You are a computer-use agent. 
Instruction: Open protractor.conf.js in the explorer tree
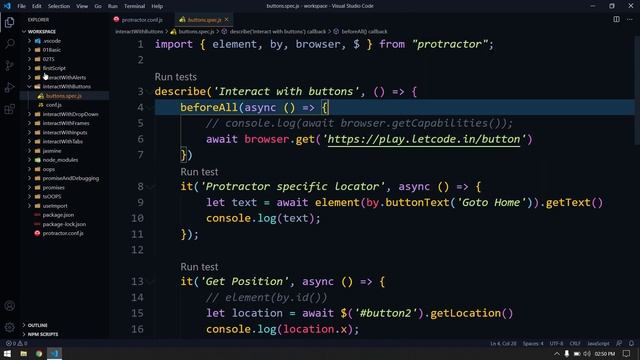coord(64,233)
